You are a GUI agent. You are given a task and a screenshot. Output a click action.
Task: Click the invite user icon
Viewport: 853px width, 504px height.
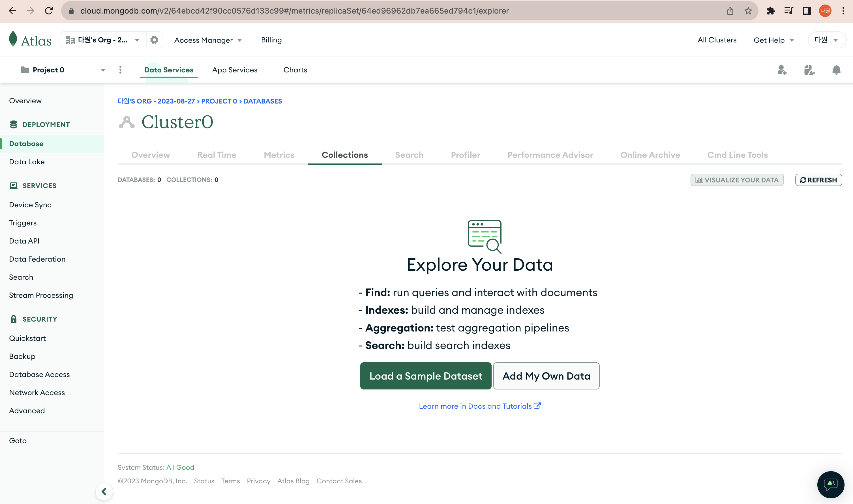click(x=782, y=70)
